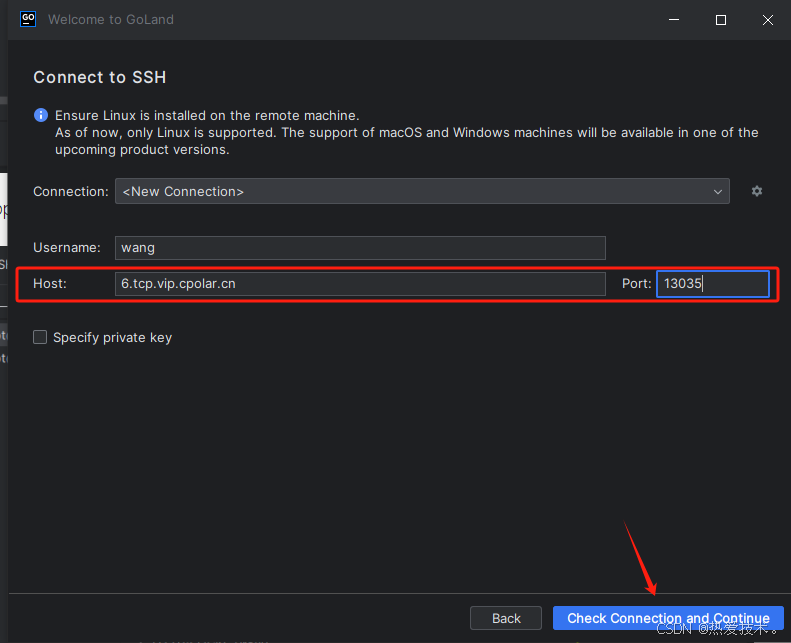Focus the Username field containing wang
791x643 pixels.
pyautogui.click(x=360, y=248)
